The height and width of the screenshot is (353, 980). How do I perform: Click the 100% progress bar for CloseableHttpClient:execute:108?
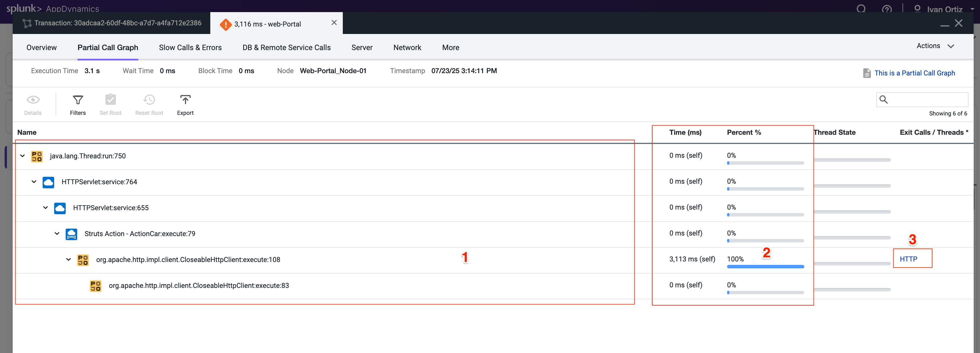tap(765, 267)
